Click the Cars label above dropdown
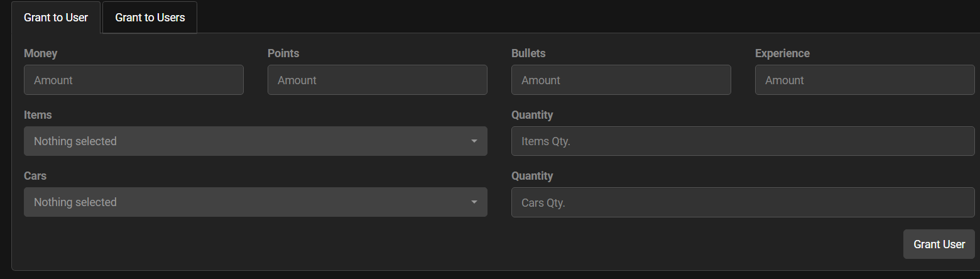Viewport: 980px width, 279px height. (35, 176)
